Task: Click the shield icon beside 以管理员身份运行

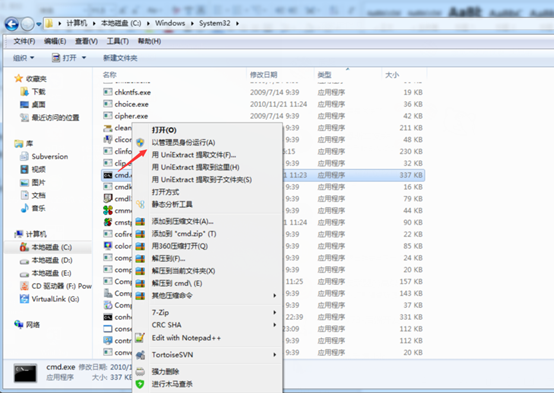Action: tap(140, 142)
